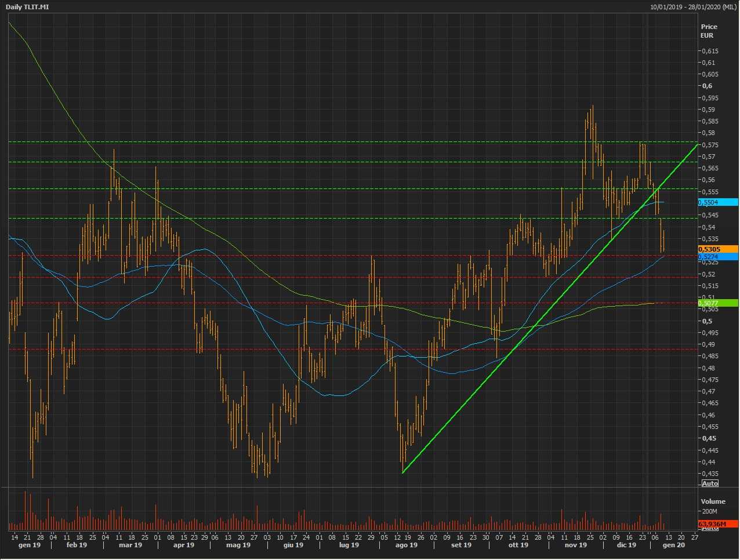Image resolution: width=740 pixels, height=560 pixels.
Task: Click the feb 19 month label
Action: [77, 545]
